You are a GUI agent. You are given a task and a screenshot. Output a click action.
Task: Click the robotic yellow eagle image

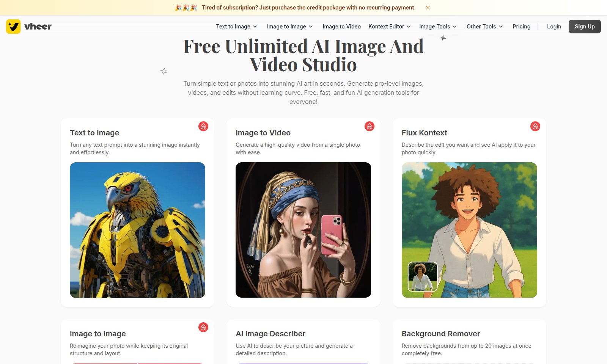coord(137,230)
